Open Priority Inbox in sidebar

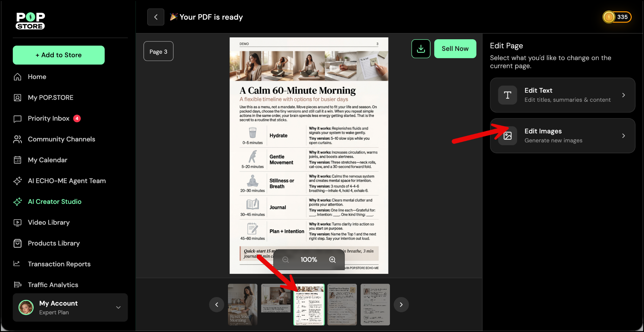tap(48, 118)
